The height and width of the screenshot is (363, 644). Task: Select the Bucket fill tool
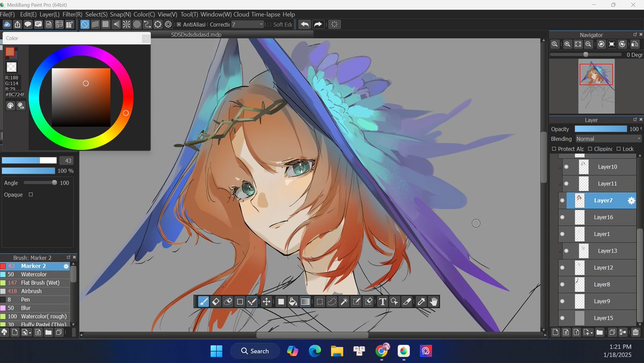[293, 301]
